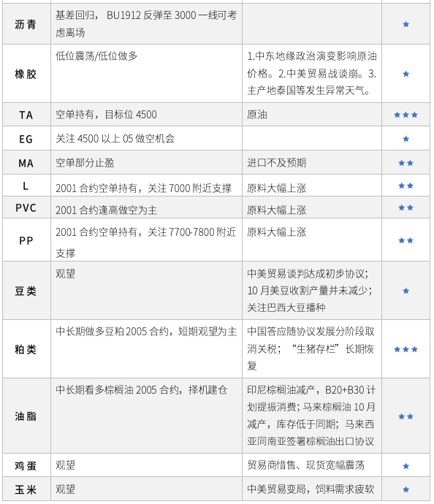The height and width of the screenshot is (504, 434).
Task: Click the two-star rating in PVC row
Action: point(406,207)
